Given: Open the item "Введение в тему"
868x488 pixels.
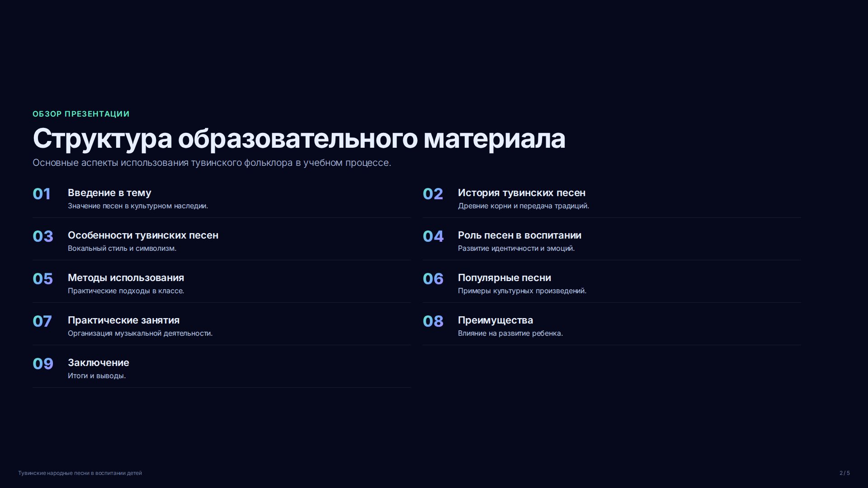Looking at the screenshot, I should (109, 193).
